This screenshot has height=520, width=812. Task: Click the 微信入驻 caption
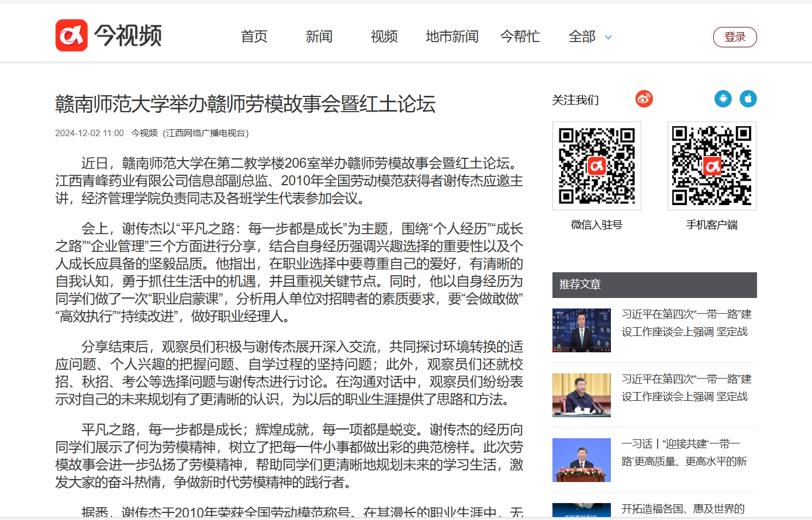point(597,225)
